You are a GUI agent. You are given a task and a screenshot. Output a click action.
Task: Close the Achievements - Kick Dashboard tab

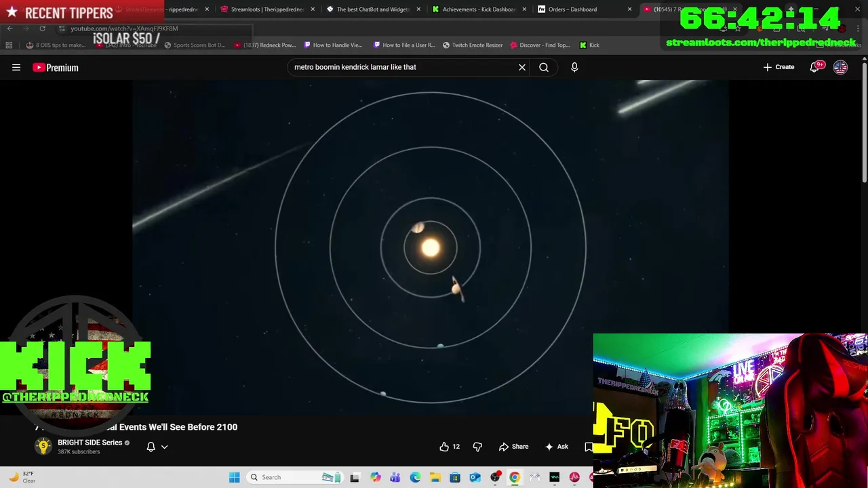point(524,9)
